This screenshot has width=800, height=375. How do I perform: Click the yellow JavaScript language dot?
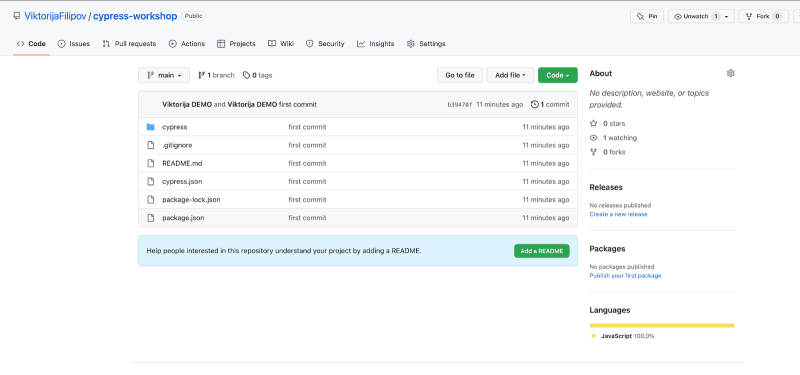click(593, 336)
